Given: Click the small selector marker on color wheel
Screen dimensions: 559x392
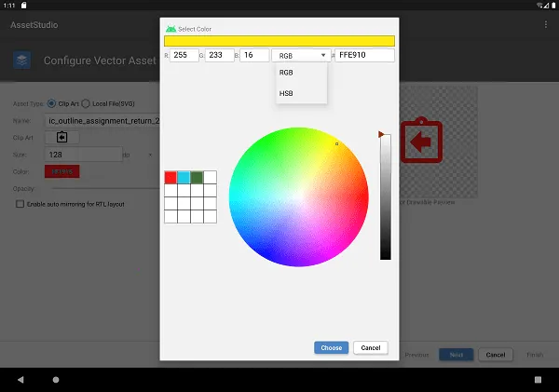Looking at the screenshot, I should click(x=337, y=144).
